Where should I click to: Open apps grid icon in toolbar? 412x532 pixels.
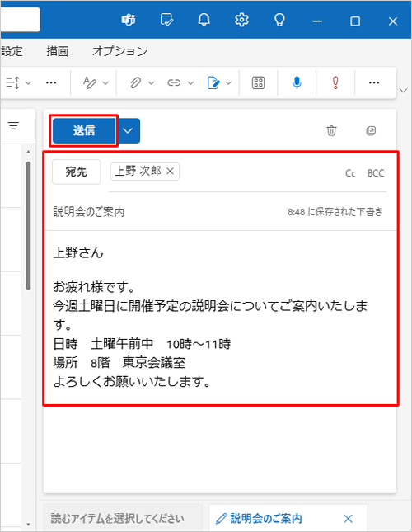pos(258,82)
